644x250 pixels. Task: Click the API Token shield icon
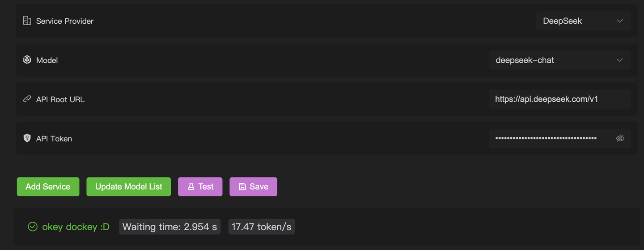tap(27, 138)
